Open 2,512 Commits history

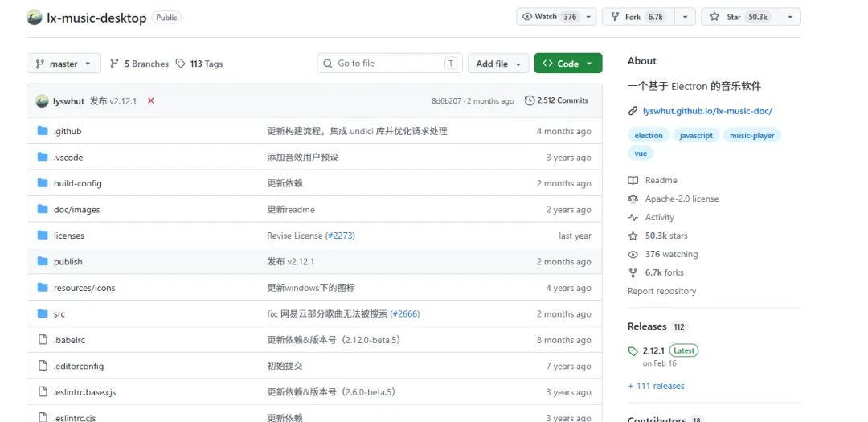point(556,100)
